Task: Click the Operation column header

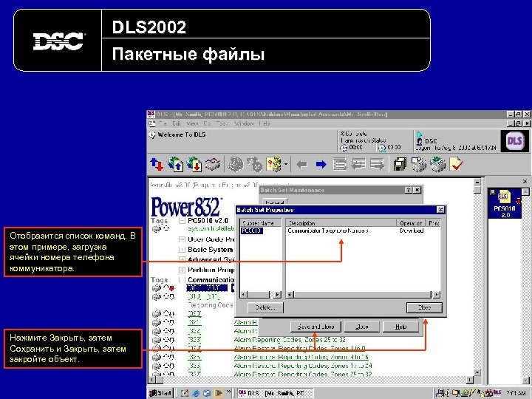Action: tap(411, 223)
